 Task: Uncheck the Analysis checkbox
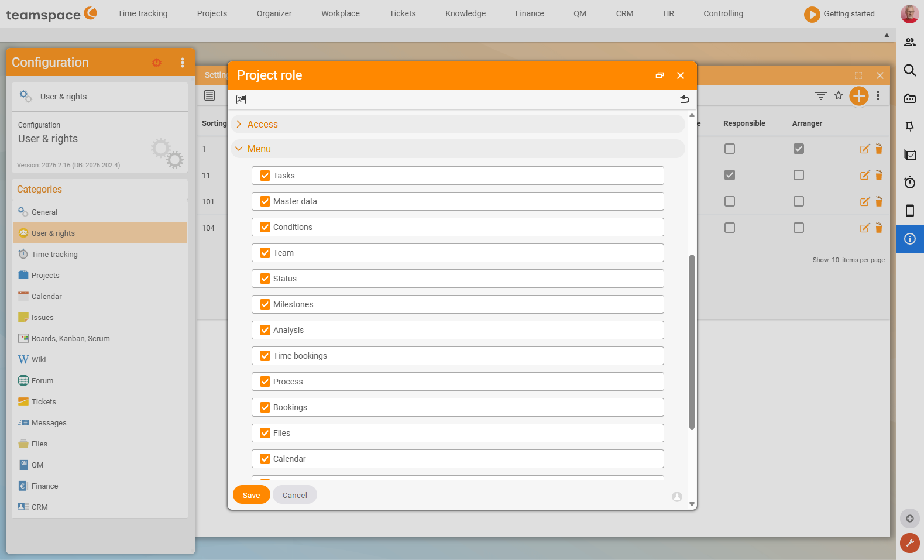click(x=265, y=330)
